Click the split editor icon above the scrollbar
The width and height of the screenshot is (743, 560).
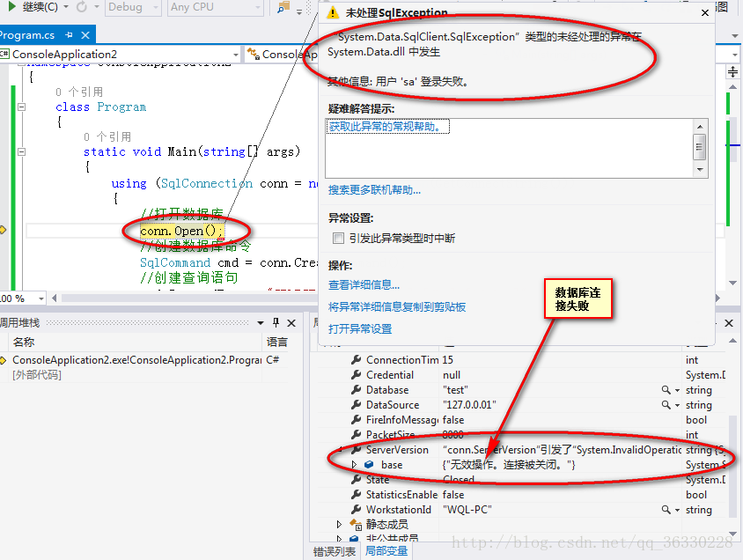(x=733, y=72)
